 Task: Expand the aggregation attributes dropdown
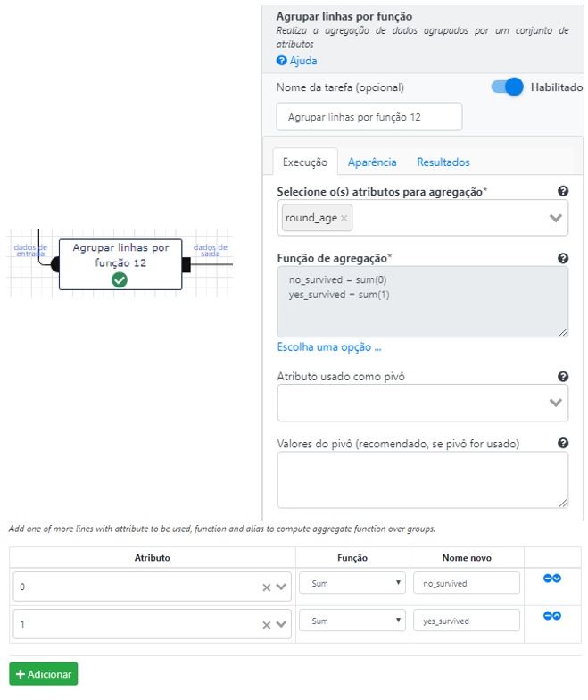click(555, 218)
